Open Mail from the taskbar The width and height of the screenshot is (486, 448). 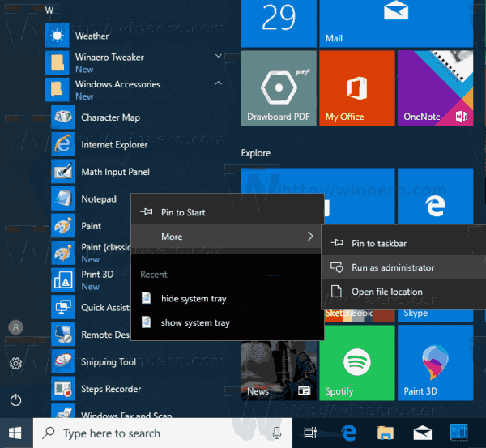(x=423, y=433)
